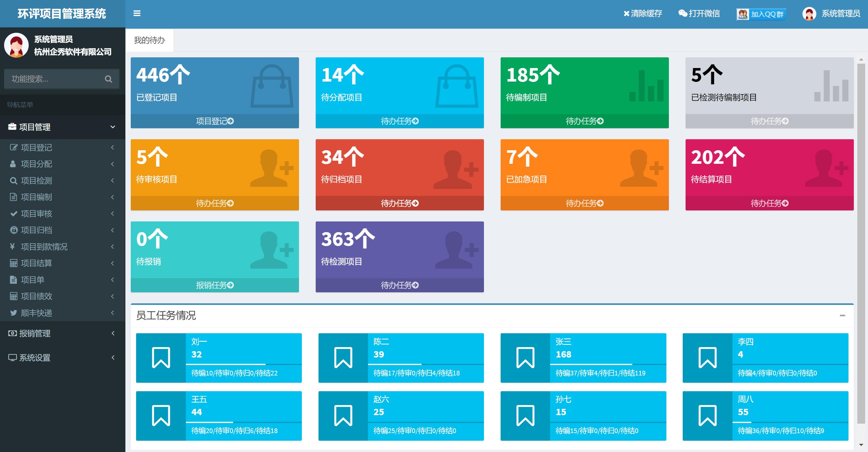Click the progress bar on 王五 card
The width and height of the screenshot is (868, 452).
pos(244,422)
